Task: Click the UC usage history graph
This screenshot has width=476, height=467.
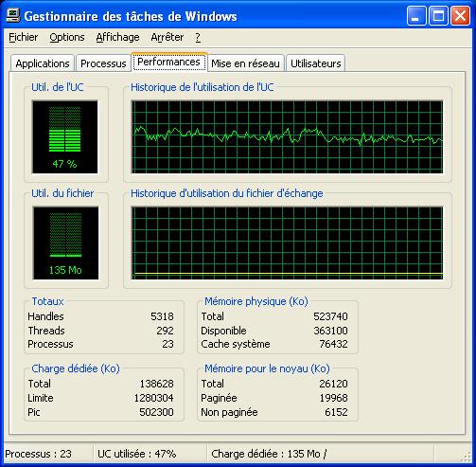Action: tap(287, 136)
